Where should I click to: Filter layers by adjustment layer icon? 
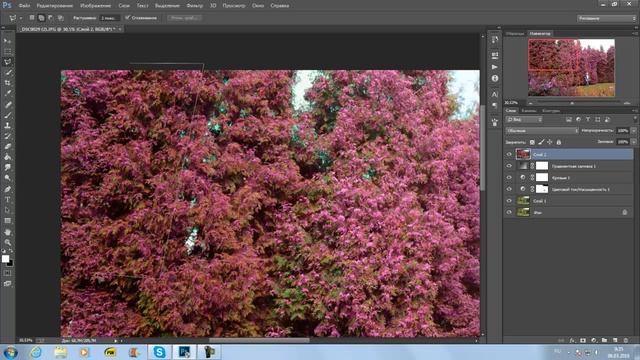[578, 120]
